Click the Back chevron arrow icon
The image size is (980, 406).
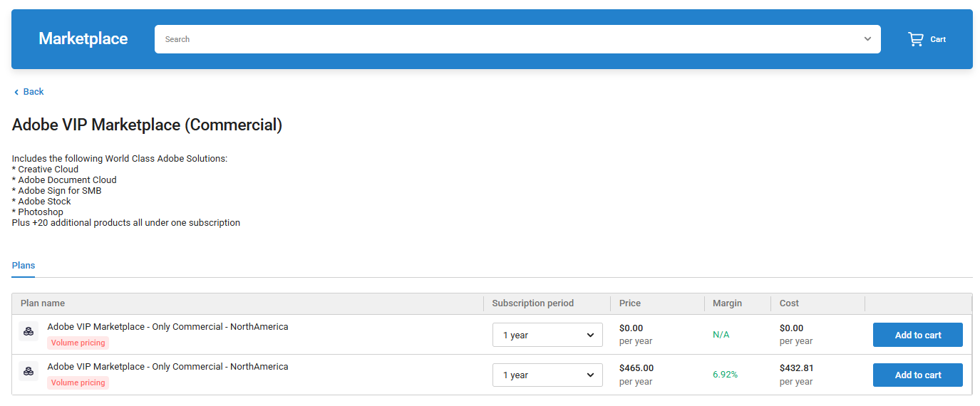[16, 92]
